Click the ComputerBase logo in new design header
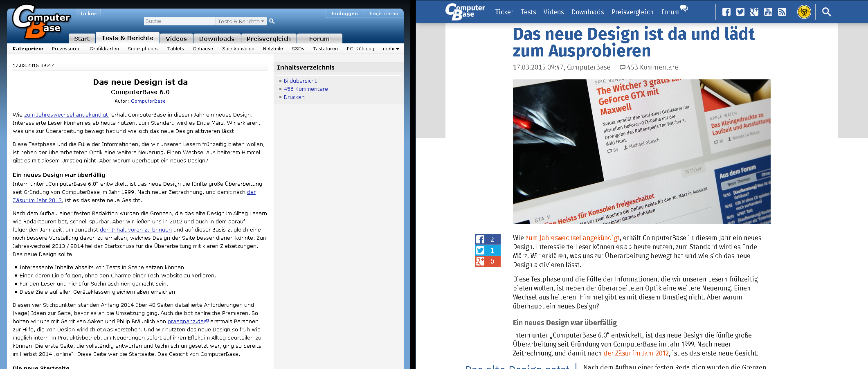Image resolution: width=868 pixels, height=369 pixels. click(465, 12)
